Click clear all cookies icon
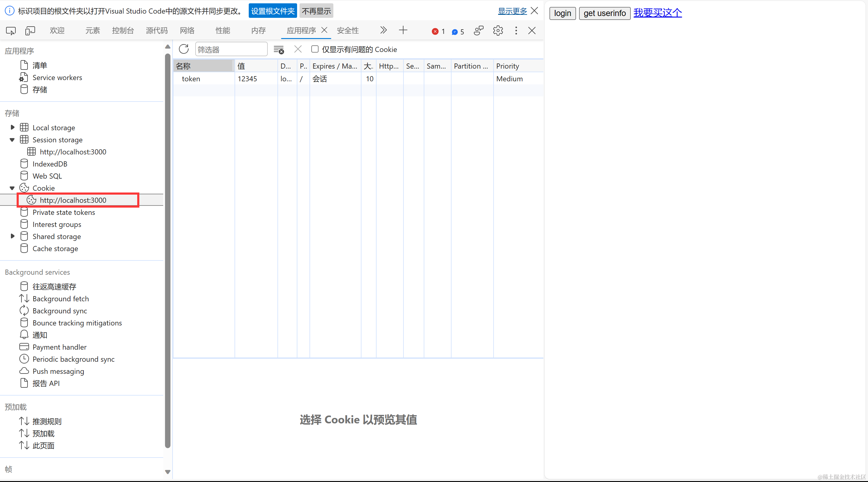The image size is (868, 482). (x=279, y=50)
